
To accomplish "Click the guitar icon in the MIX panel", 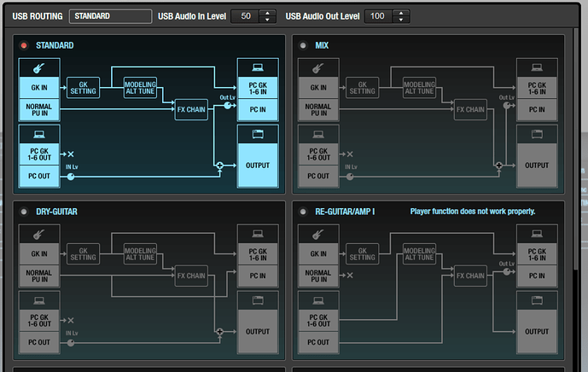I will pos(317,66).
